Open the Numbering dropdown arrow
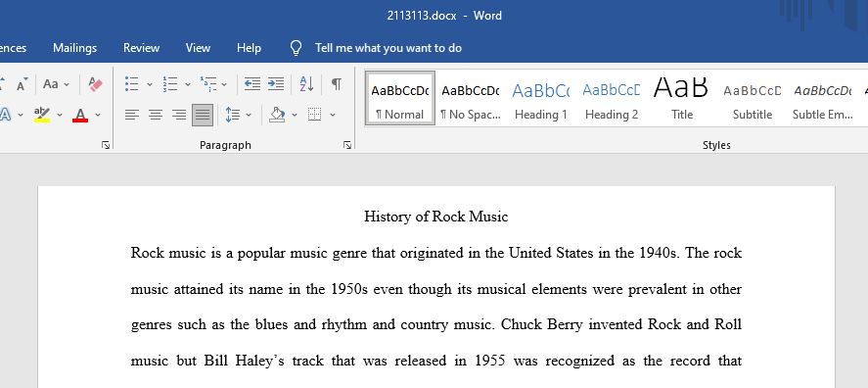This screenshot has height=388, width=868. [x=188, y=84]
